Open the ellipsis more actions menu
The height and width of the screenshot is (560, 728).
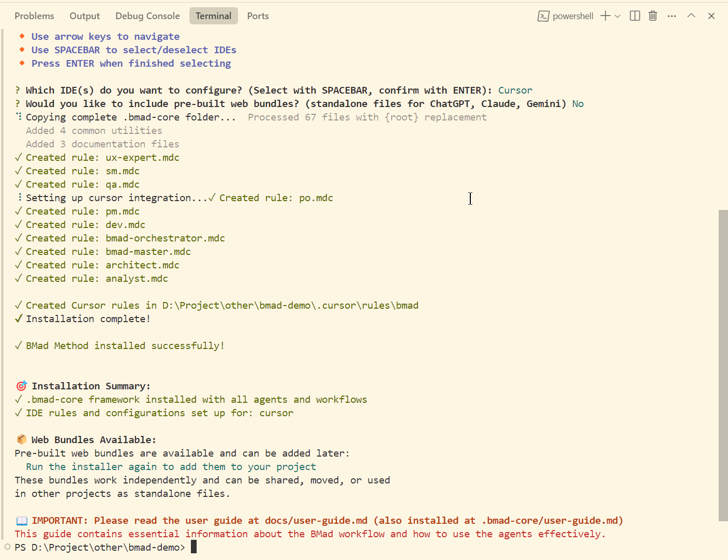672,16
